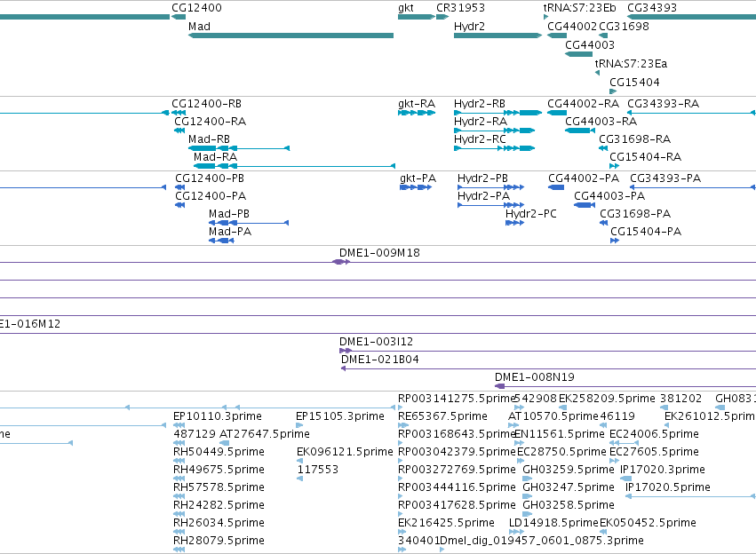Viewport: 756px width, 554px height.
Task: Select EST EC24006.5prime
Action: [654, 434]
